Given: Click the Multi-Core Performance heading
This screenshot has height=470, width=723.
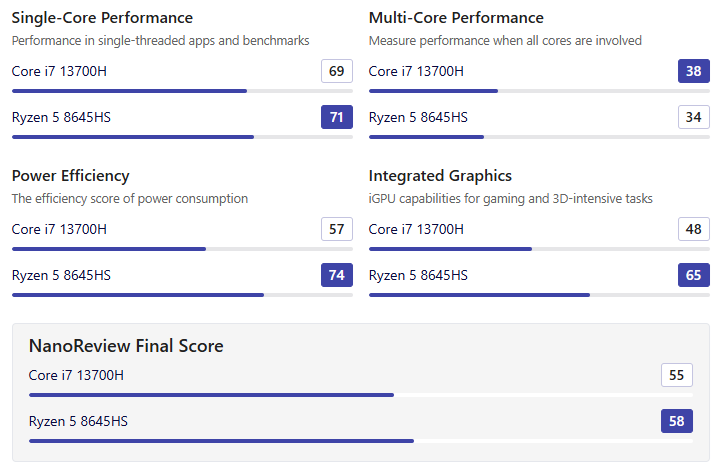Looking at the screenshot, I should click(x=456, y=18).
